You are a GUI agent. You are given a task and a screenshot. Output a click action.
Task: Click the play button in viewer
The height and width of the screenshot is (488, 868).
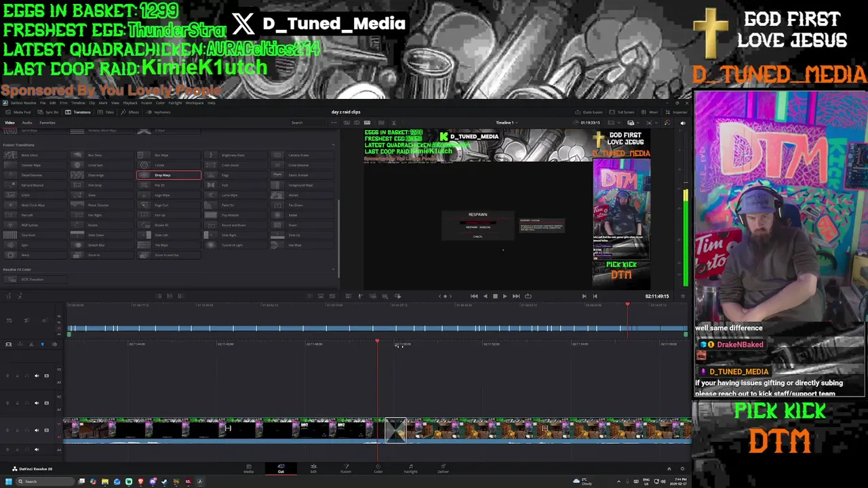pos(505,296)
